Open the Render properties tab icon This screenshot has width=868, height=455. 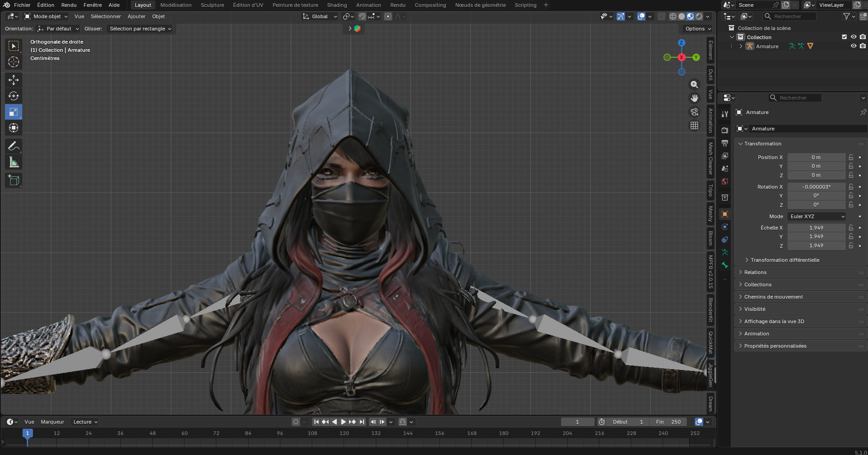tap(725, 130)
